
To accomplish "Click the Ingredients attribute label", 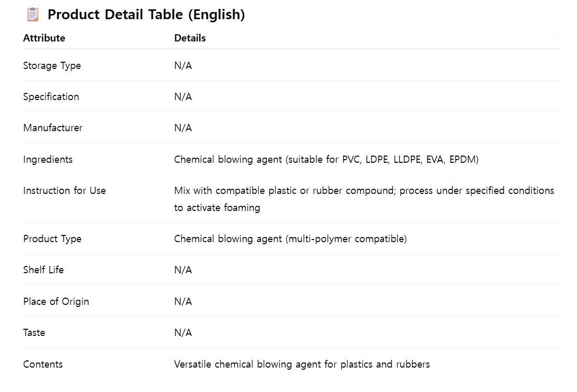I will (48, 160).
